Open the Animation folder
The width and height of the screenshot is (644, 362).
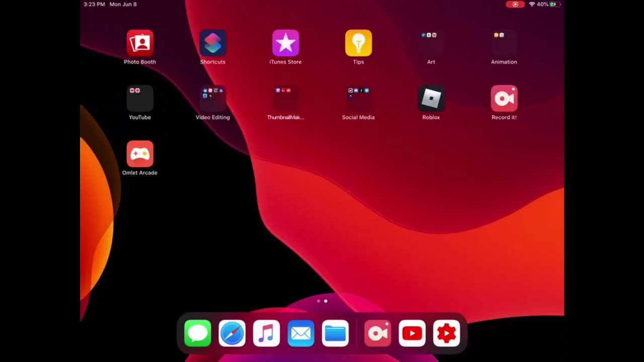504,43
